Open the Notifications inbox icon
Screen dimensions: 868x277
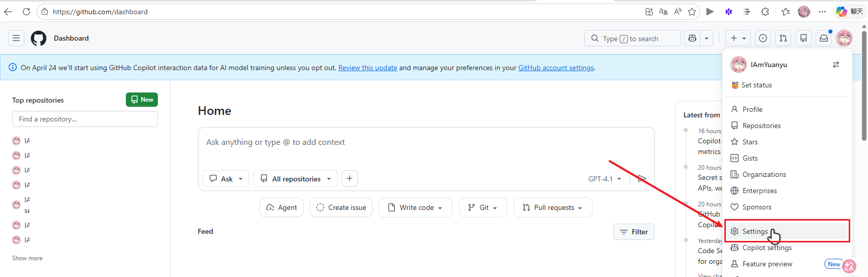coord(824,38)
